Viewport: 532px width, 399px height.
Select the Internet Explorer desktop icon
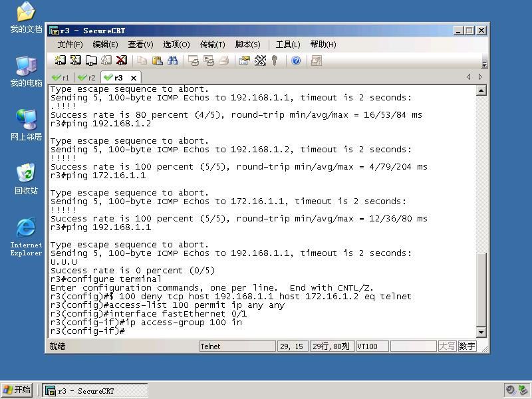point(26,237)
